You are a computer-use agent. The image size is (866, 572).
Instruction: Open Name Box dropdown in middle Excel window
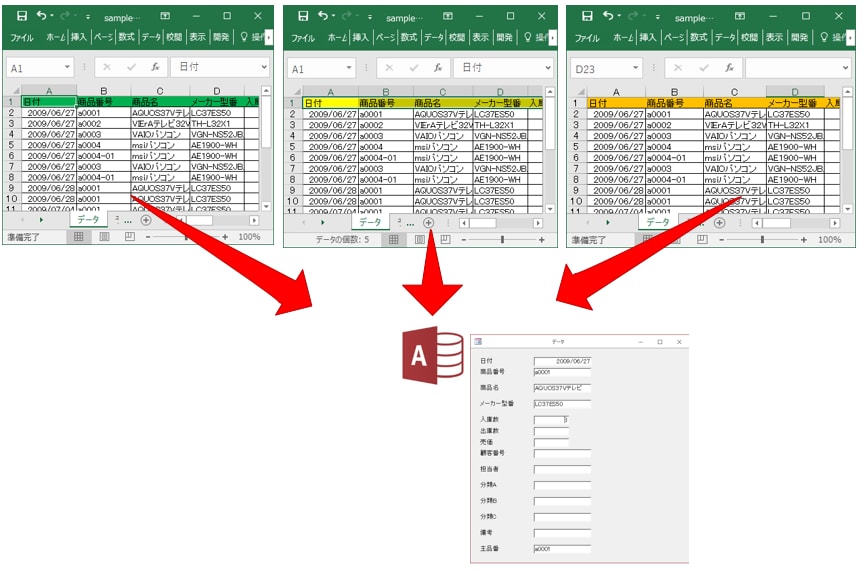tap(349, 68)
